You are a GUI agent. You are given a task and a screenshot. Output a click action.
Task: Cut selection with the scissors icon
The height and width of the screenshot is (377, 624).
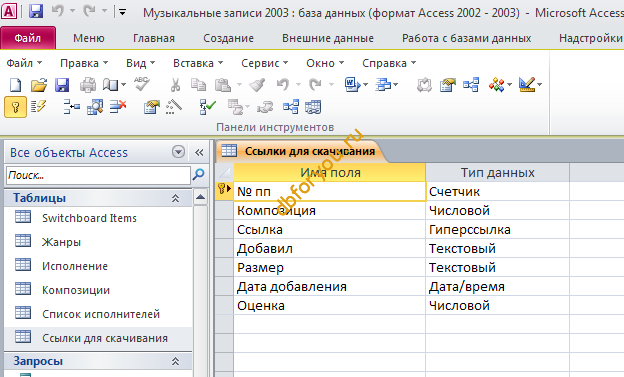(175, 85)
